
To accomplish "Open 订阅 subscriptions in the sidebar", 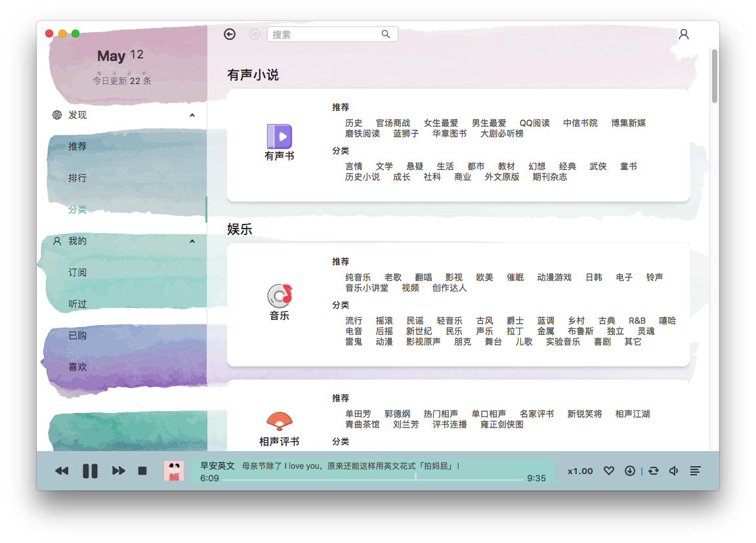I will point(77,272).
